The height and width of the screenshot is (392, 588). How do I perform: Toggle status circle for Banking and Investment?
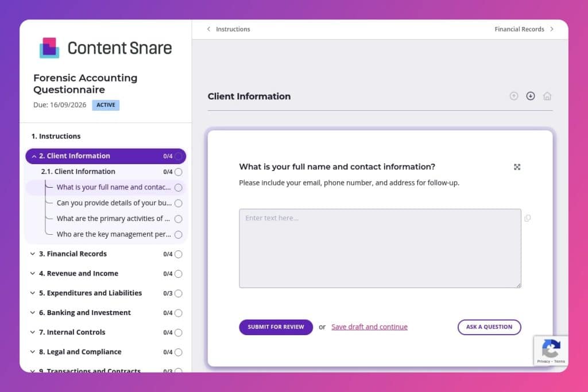tap(179, 313)
